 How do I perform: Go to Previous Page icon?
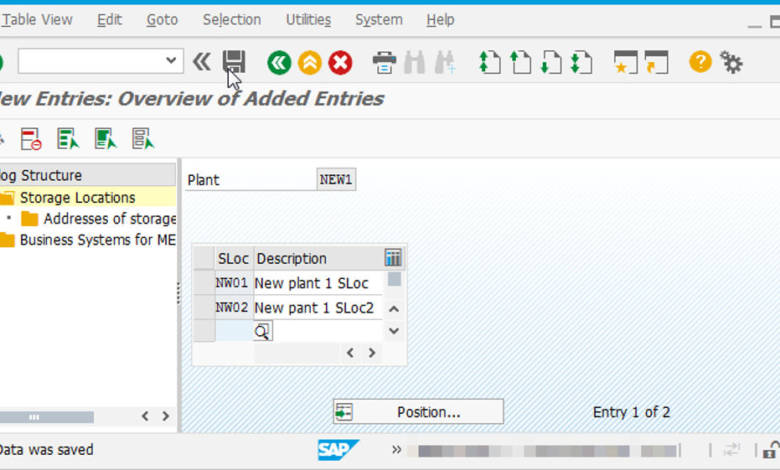tap(520, 63)
